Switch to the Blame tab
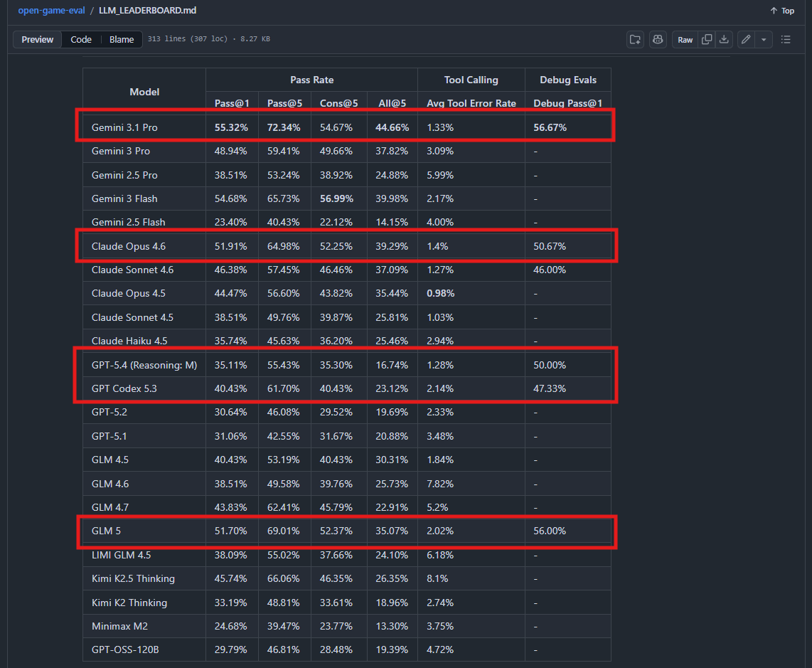This screenshot has height=668, width=812. click(122, 39)
